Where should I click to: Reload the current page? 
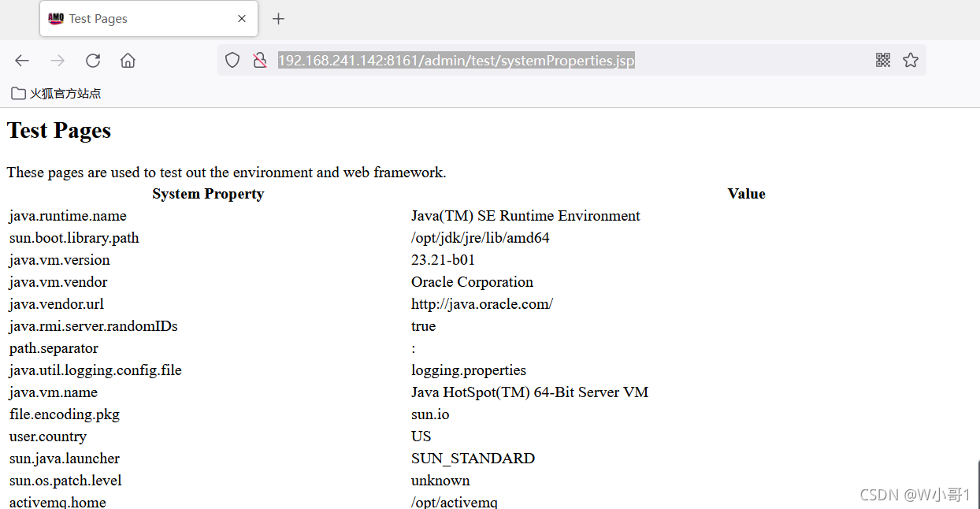[x=93, y=61]
